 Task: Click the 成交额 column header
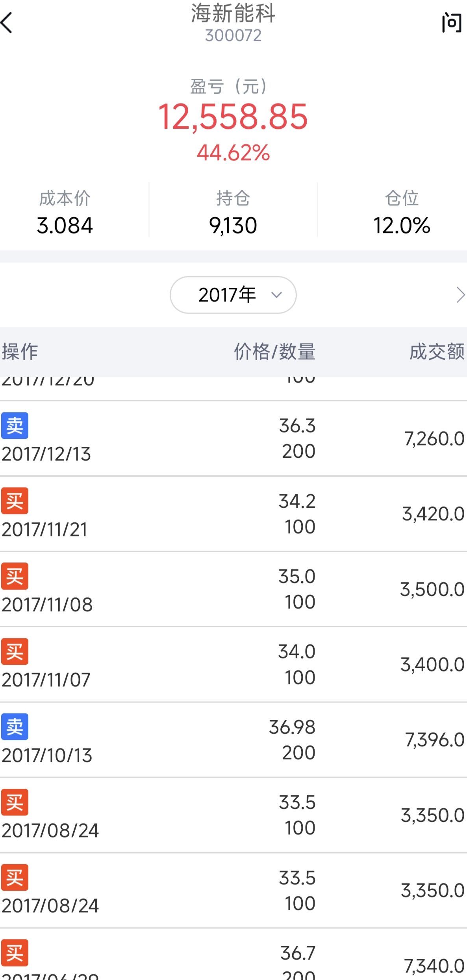point(437,351)
